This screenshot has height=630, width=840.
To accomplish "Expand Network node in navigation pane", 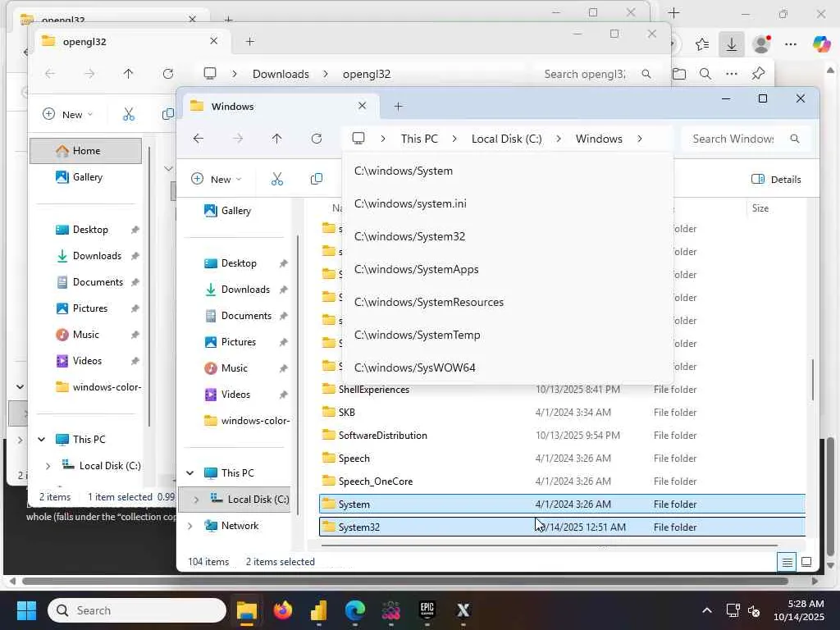I will pos(189,526).
